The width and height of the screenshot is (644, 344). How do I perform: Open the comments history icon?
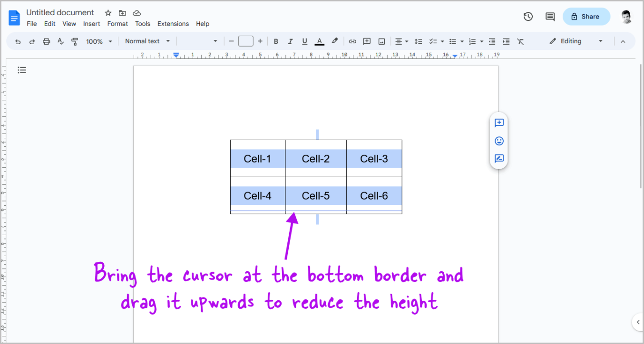pos(550,17)
